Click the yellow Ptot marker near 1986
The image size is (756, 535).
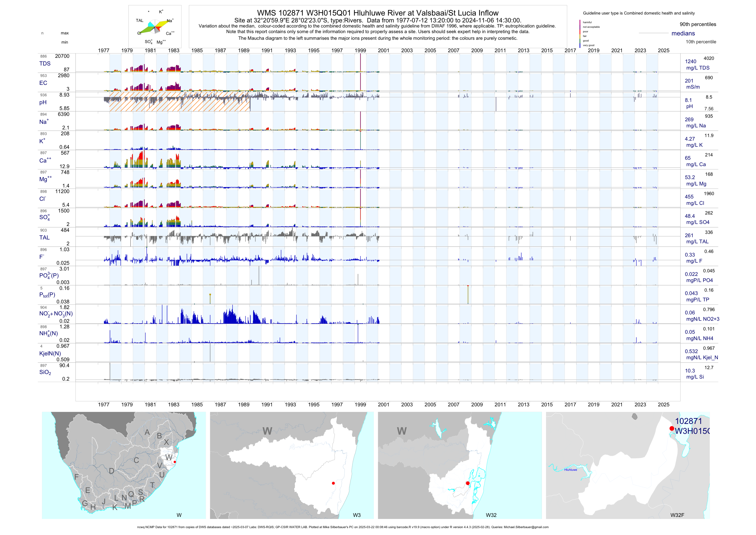tap(210, 295)
